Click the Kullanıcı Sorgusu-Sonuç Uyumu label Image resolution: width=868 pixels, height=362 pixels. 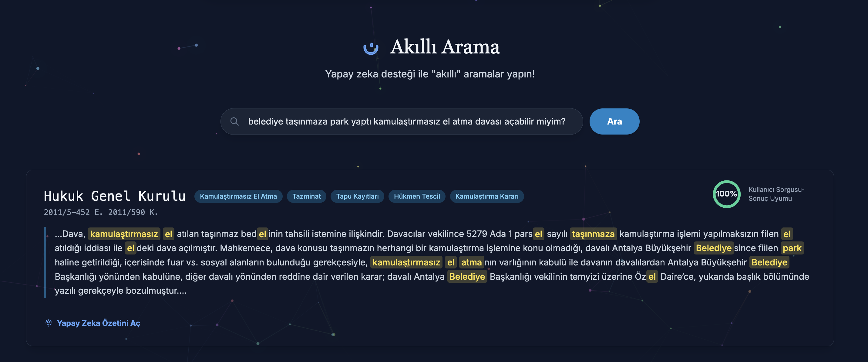776,194
